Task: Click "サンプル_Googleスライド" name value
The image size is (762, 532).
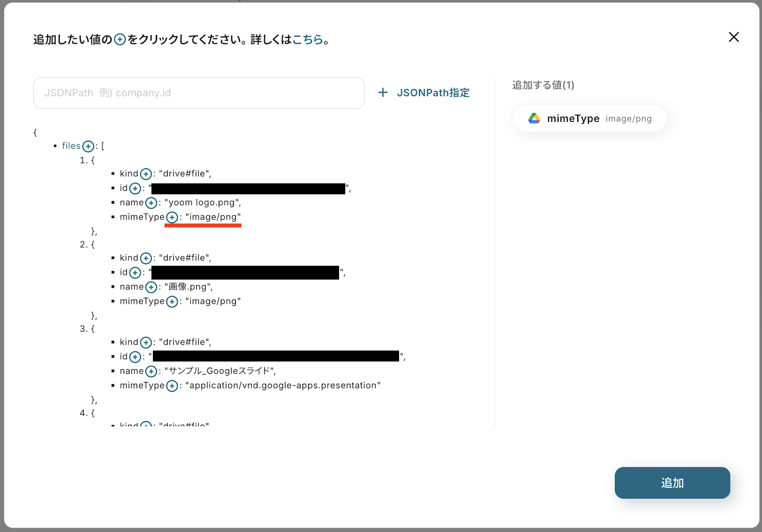Action: click(x=220, y=371)
